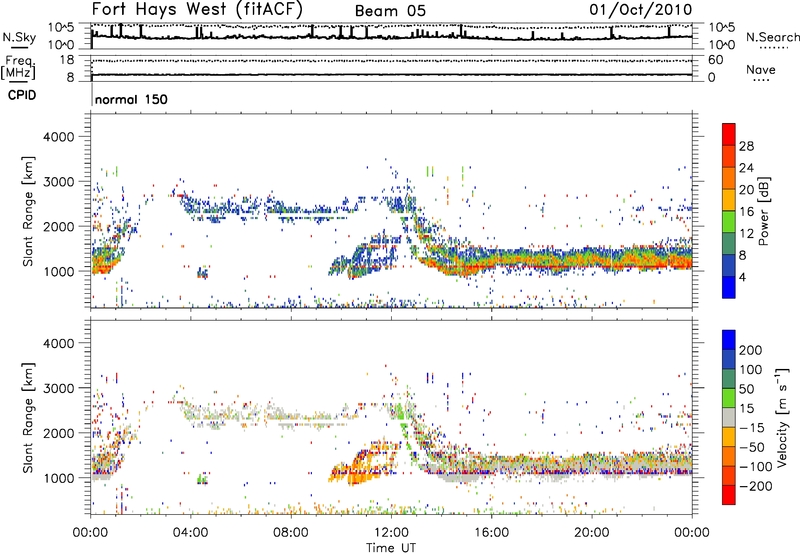Click the '60' Nave axis tick
The width and height of the screenshot is (800, 554).
click(716, 60)
